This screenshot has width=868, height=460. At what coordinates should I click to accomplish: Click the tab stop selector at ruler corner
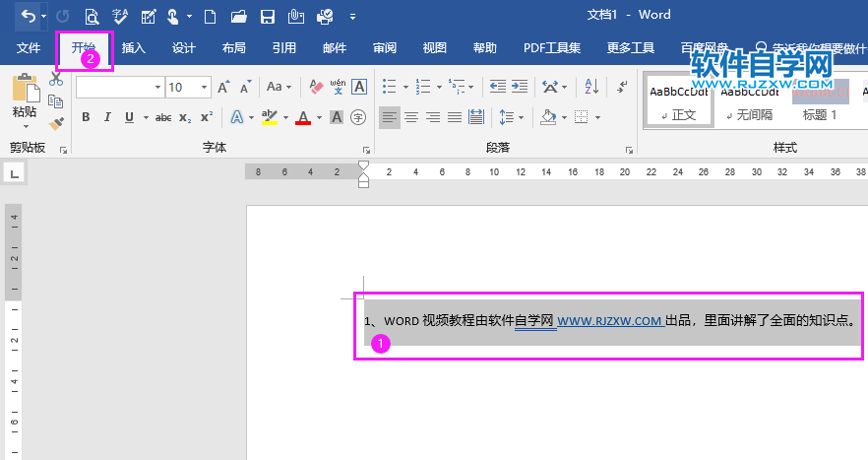pos(15,173)
